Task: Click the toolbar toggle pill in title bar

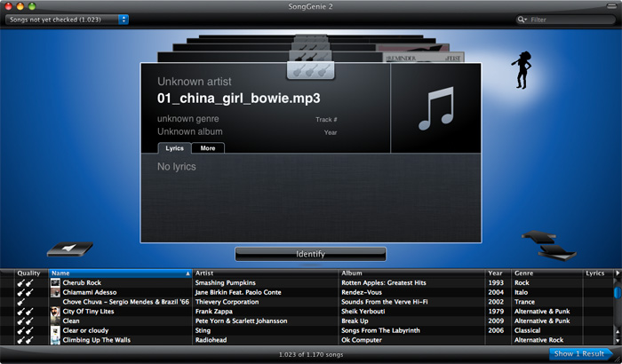Action: [x=612, y=6]
